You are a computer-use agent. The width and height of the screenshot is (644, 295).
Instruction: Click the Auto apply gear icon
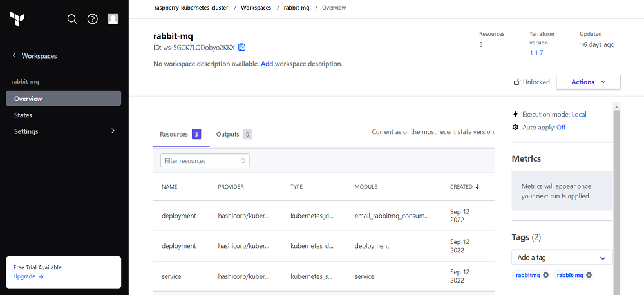515,128
